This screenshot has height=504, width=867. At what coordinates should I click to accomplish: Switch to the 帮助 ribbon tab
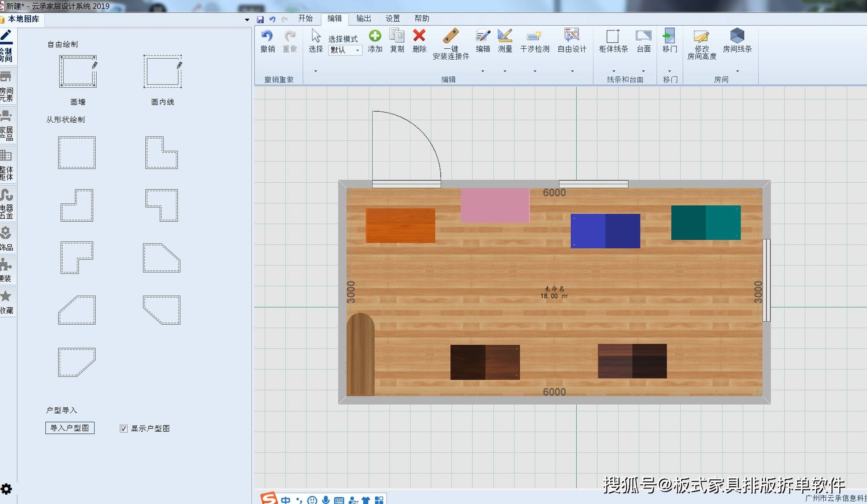(x=422, y=18)
